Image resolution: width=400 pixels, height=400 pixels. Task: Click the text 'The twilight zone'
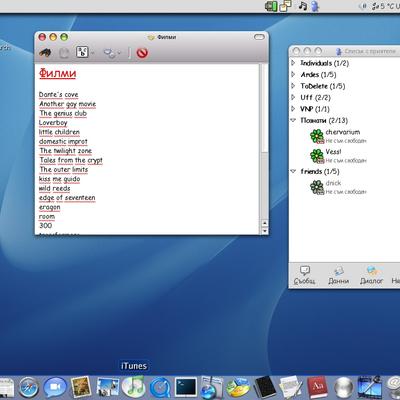(66, 151)
